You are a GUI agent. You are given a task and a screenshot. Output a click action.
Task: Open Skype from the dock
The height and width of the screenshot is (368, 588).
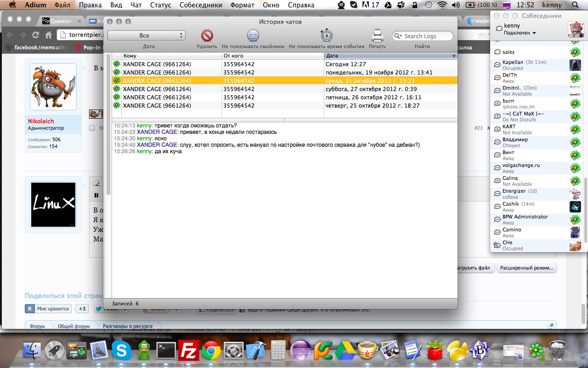pos(121,351)
